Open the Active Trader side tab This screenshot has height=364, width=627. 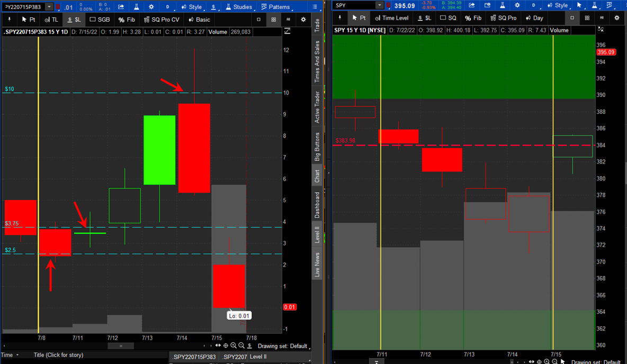pyautogui.click(x=317, y=107)
